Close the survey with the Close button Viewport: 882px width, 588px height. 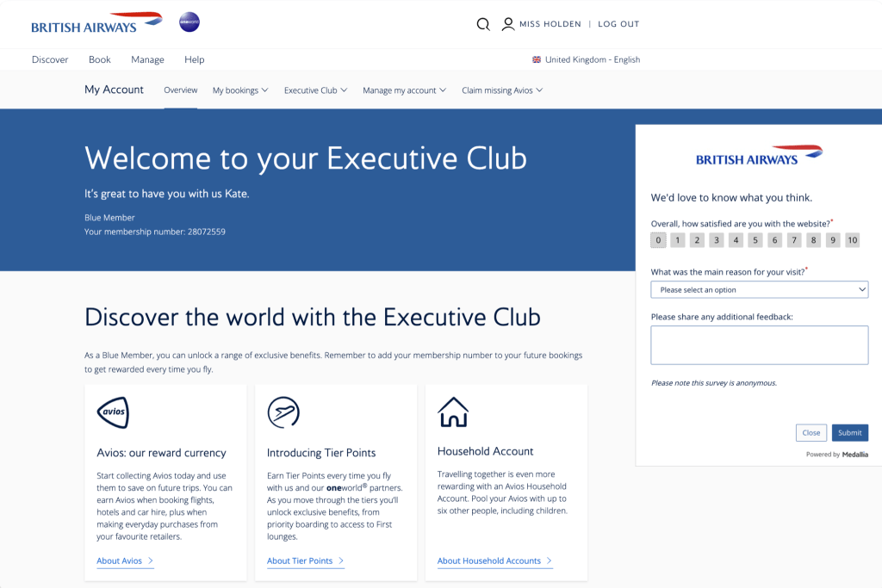click(811, 433)
